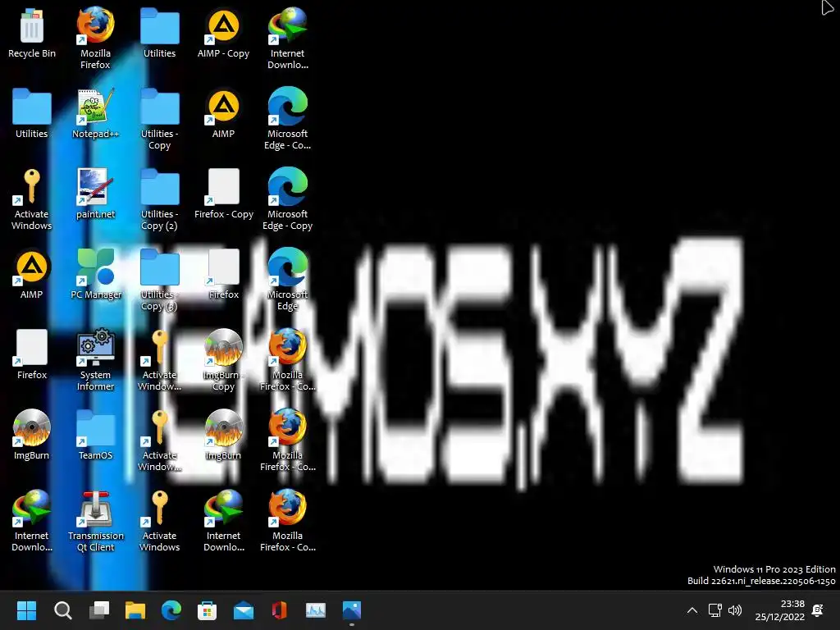Launch the Mozilla Firefox shortcut below Recycle Bin's neighbor

pyautogui.click(x=95, y=38)
